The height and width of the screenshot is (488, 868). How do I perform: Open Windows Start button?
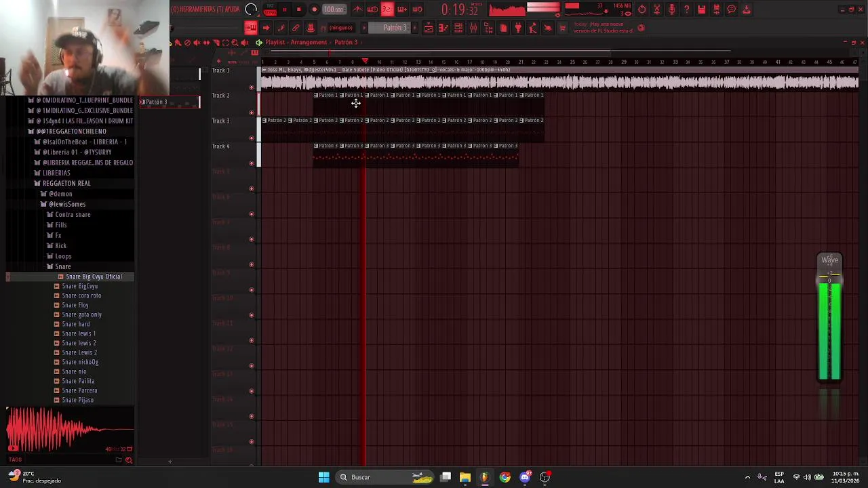(323, 477)
